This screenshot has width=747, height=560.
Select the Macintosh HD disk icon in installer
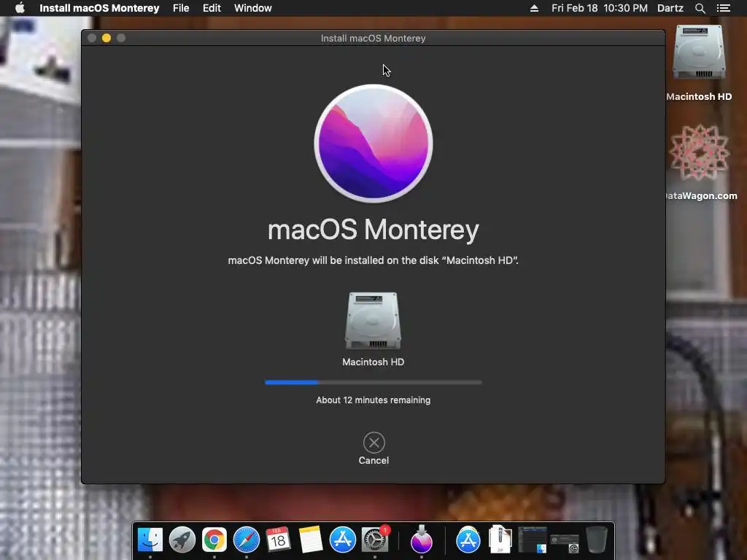(373, 321)
